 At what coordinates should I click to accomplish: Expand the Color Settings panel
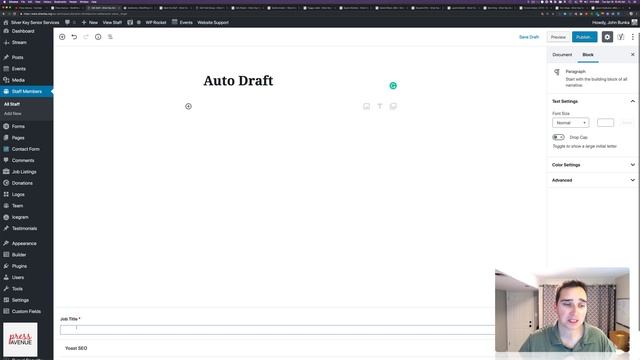593,165
